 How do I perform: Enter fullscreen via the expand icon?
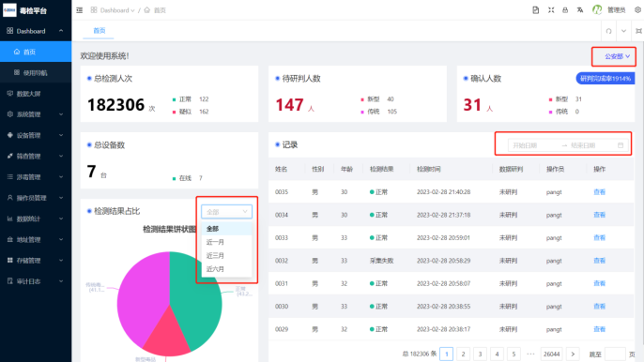[551, 10]
